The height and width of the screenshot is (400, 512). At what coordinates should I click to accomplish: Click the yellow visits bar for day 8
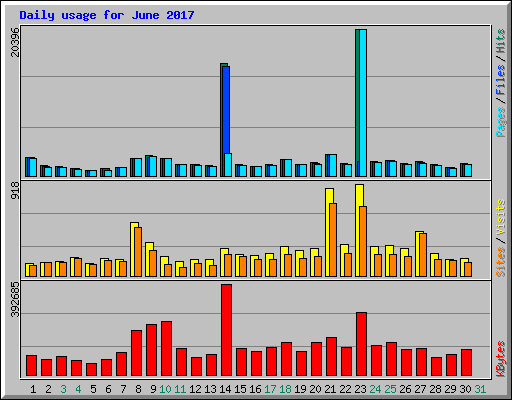pyautogui.click(x=133, y=249)
